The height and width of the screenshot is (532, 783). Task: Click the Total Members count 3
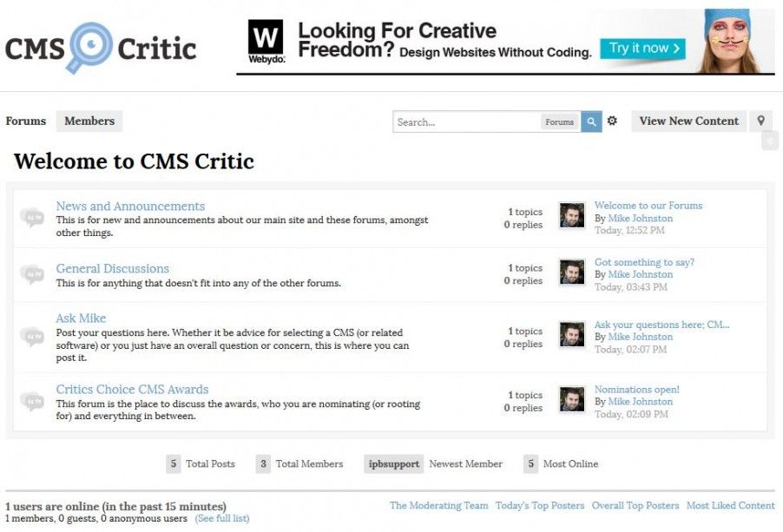pyautogui.click(x=263, y=463)
